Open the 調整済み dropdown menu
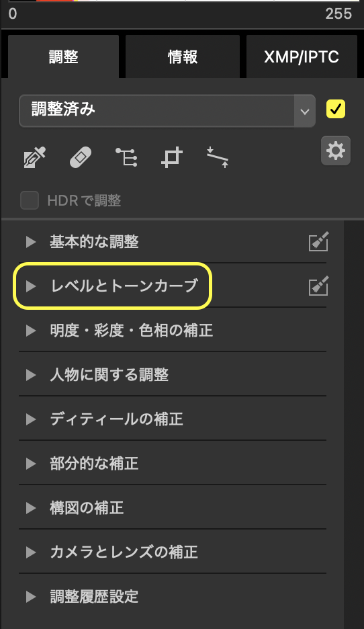 (167, 111)
